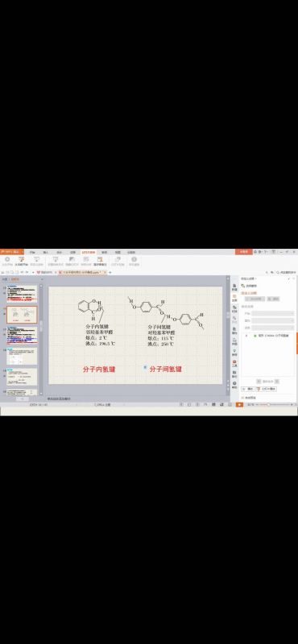Click the 隐藏幻灯片 hide slide icon
Viewport: 298px width, 644px height.
tap(72, 261)
